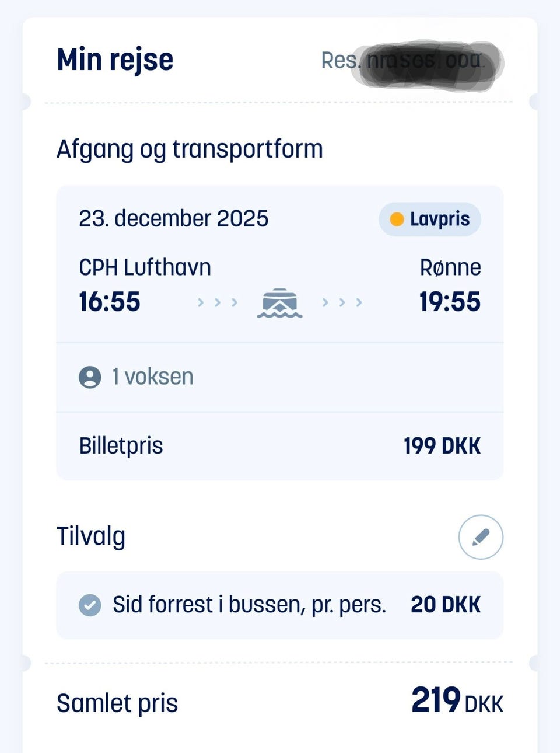Click the Rønne destination label
560x753 pixels.
point(450,267)
